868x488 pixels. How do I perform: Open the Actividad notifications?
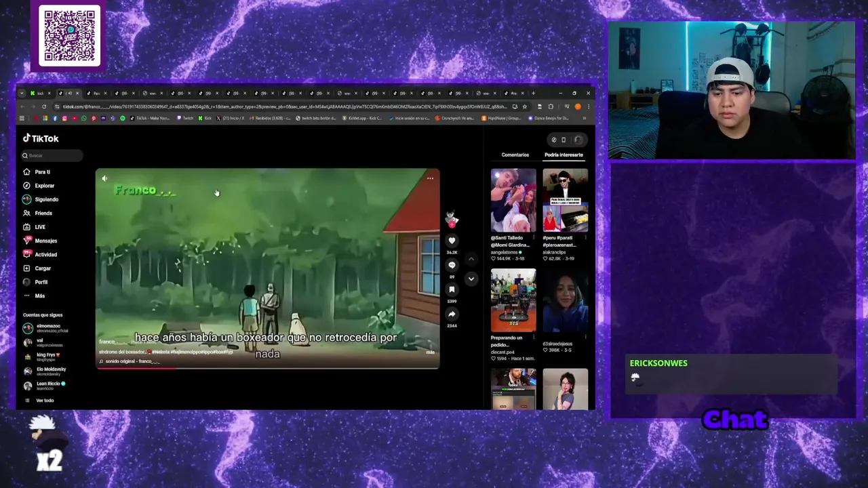pyautogui.click(x=40, y=255)
